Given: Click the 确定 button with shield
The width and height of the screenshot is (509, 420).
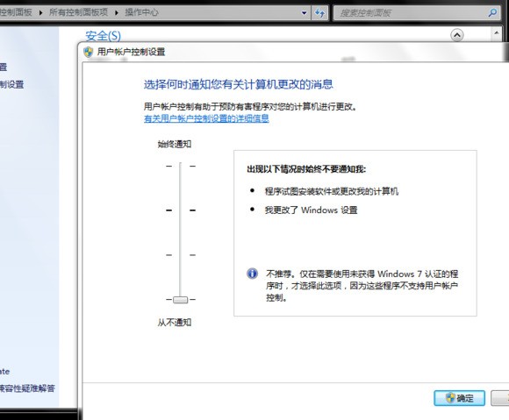Looking at the screenshot, I should (459, 398).
